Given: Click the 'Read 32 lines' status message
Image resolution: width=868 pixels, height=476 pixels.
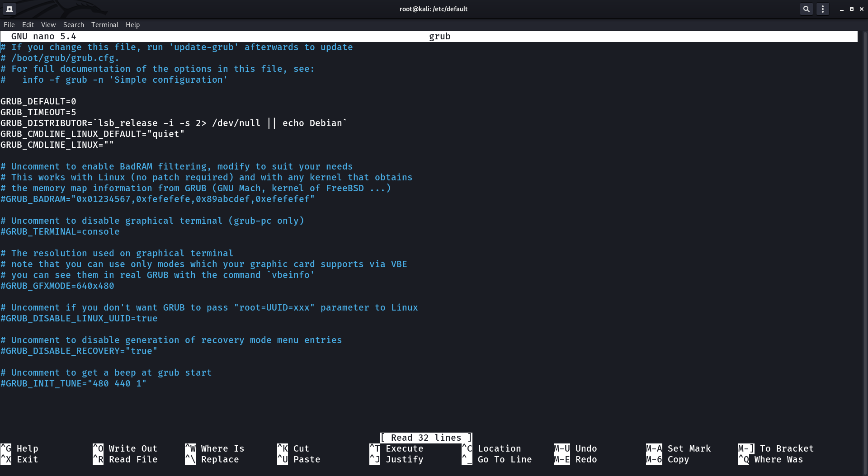Looking at the screenshot, I should coord(425,438).
